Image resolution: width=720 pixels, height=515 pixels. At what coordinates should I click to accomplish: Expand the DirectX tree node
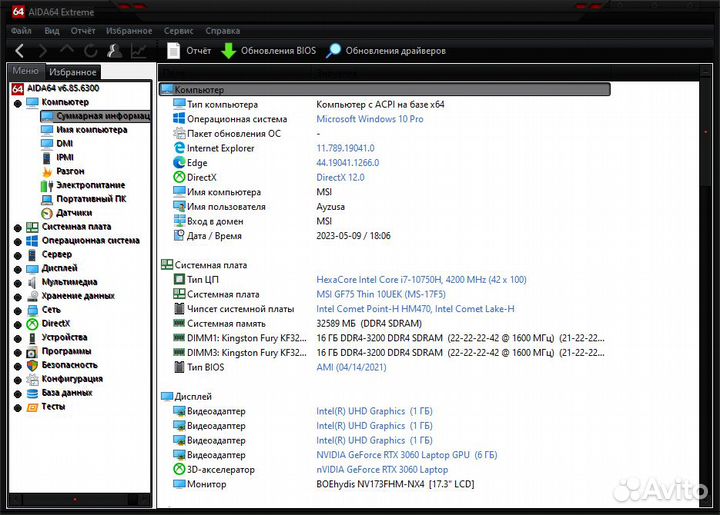coord(17,325)
